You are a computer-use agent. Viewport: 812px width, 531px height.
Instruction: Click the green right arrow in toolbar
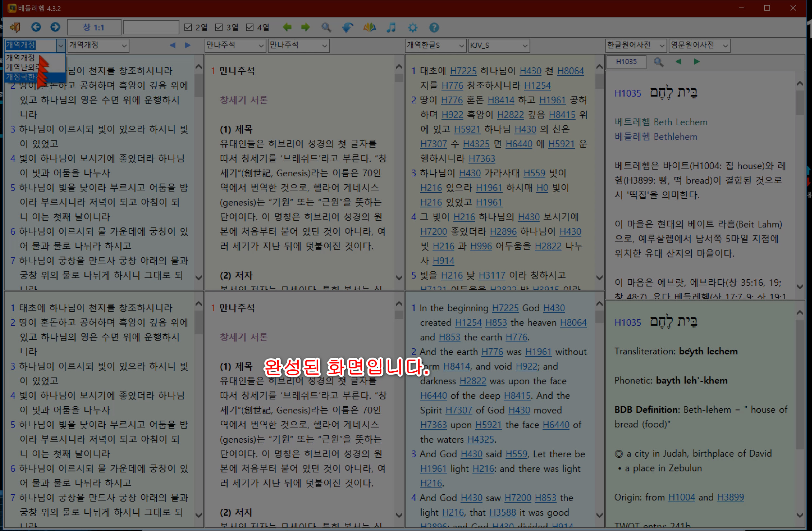coord(305,27)
